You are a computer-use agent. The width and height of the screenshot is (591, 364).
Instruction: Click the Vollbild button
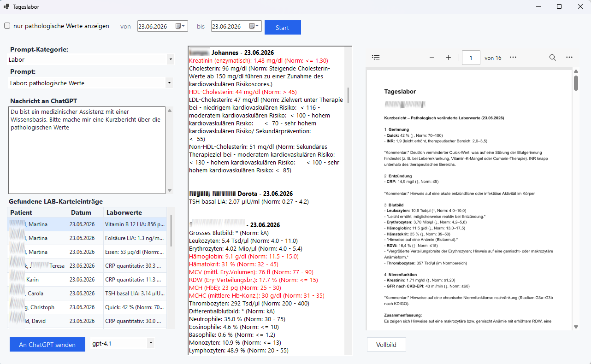click(x=386, y=345)
